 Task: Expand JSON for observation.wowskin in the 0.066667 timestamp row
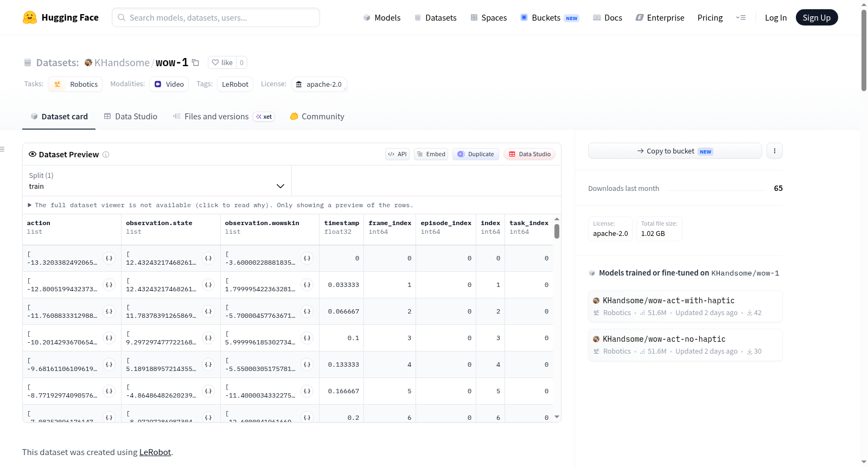point(307,311)
